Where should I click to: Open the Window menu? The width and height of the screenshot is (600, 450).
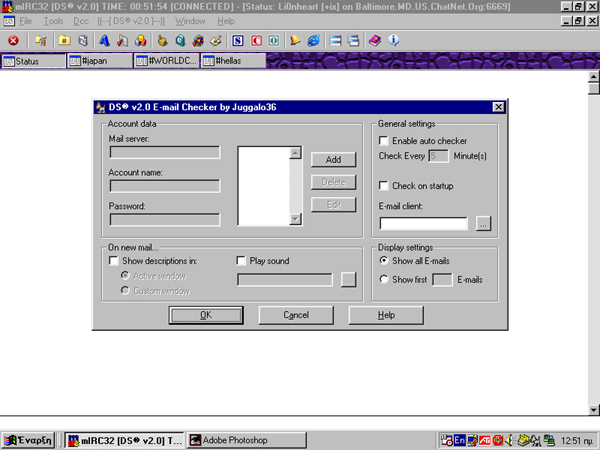(x=190, y=21)
